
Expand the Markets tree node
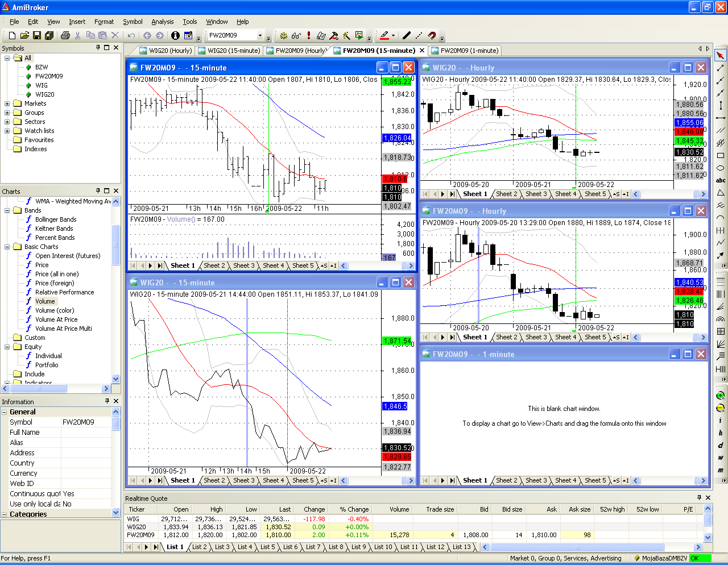pos(7,103)
